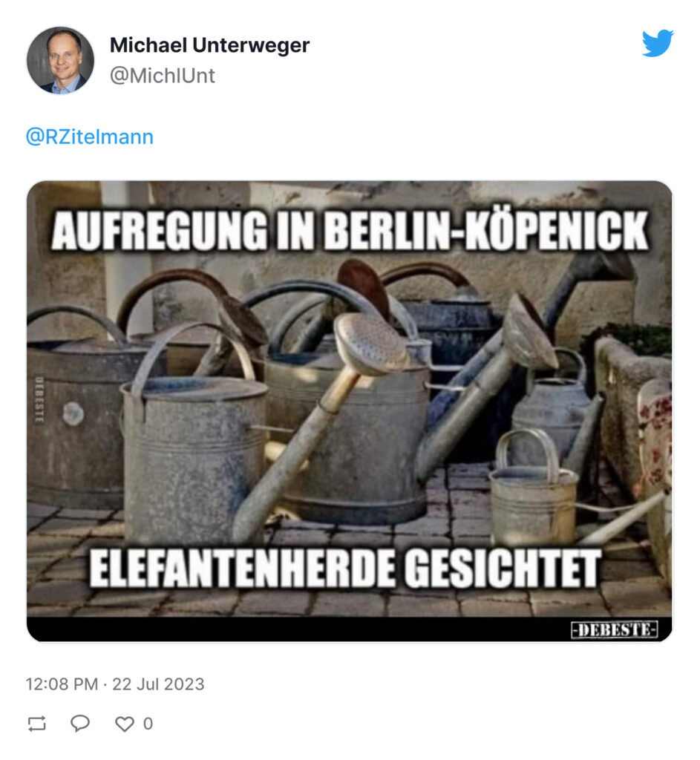Click the DEBESTE watermark badge

(614, 629)
